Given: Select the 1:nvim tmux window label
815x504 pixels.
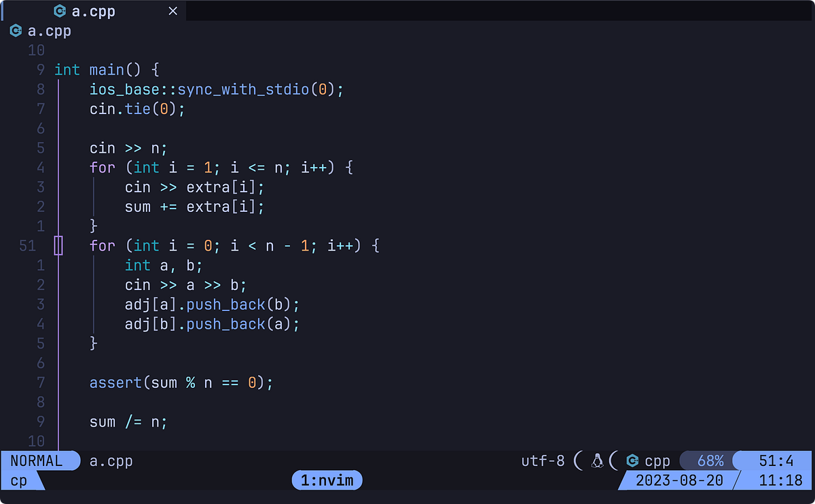Looking at the screenshot, I should coord(327,480).
